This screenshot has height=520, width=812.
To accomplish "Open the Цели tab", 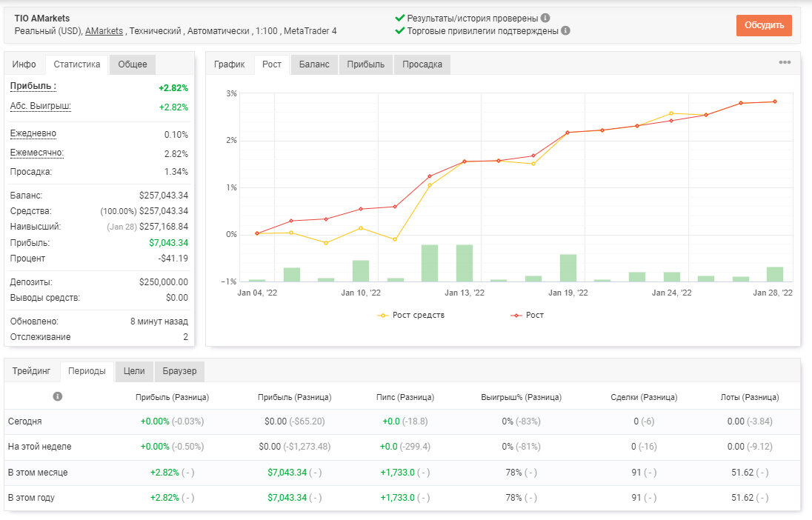I will coord(134,371).
